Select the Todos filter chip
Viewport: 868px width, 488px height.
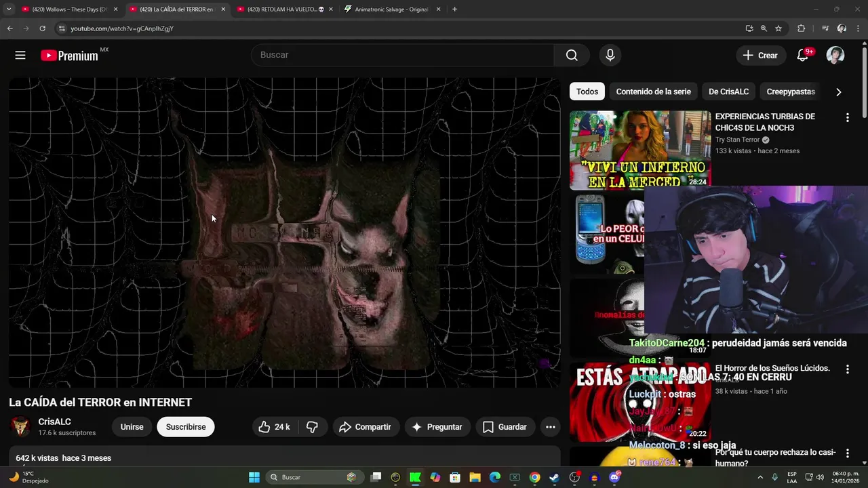[x=587, y=92]
